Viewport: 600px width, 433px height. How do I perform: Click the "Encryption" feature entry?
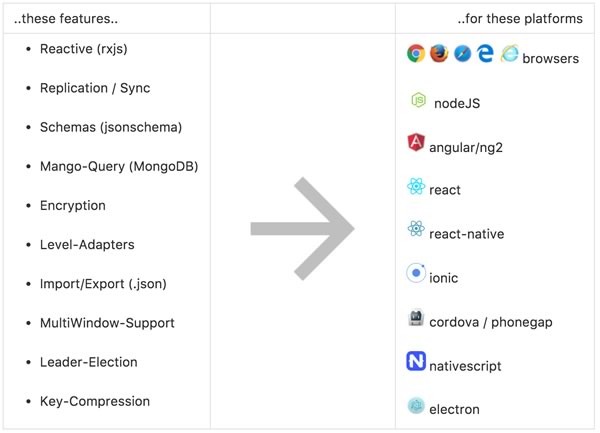[x=72, y=205]
